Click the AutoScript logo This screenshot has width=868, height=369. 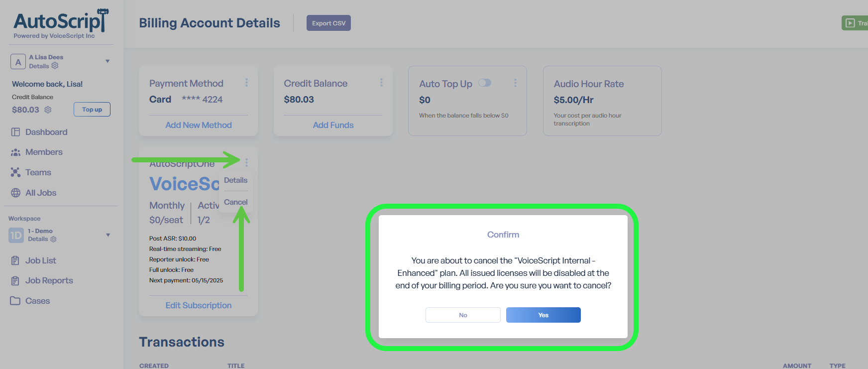click(61, 23)
